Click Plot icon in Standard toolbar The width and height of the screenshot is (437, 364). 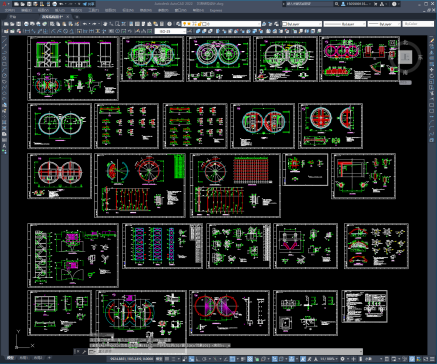[x=26, y=24]
